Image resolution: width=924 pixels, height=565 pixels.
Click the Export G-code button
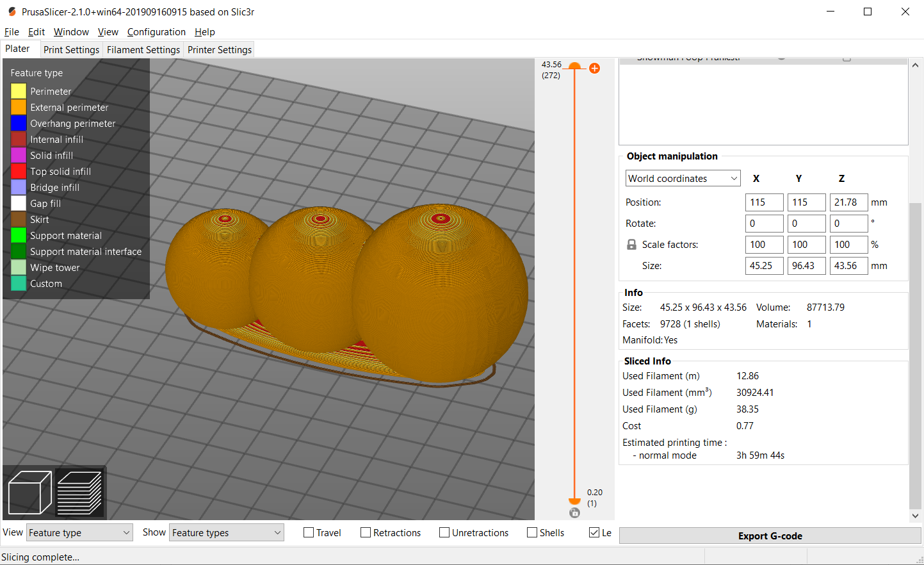770,536
